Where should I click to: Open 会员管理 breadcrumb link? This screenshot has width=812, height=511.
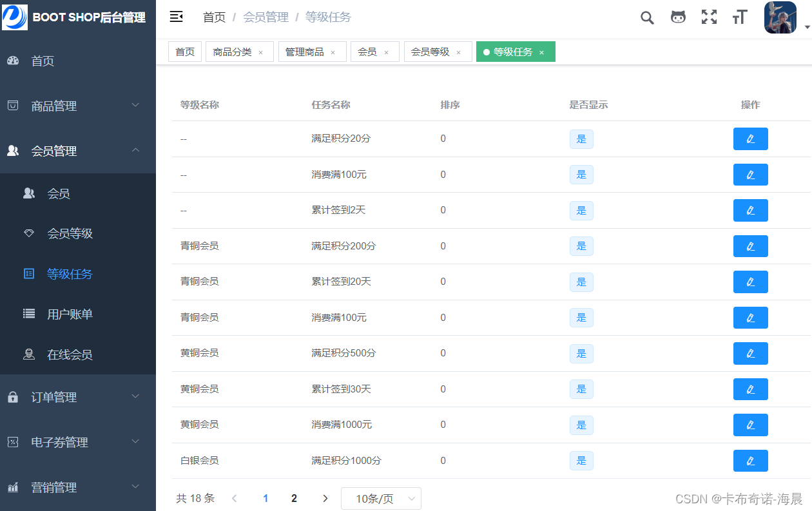coord(266,17)
